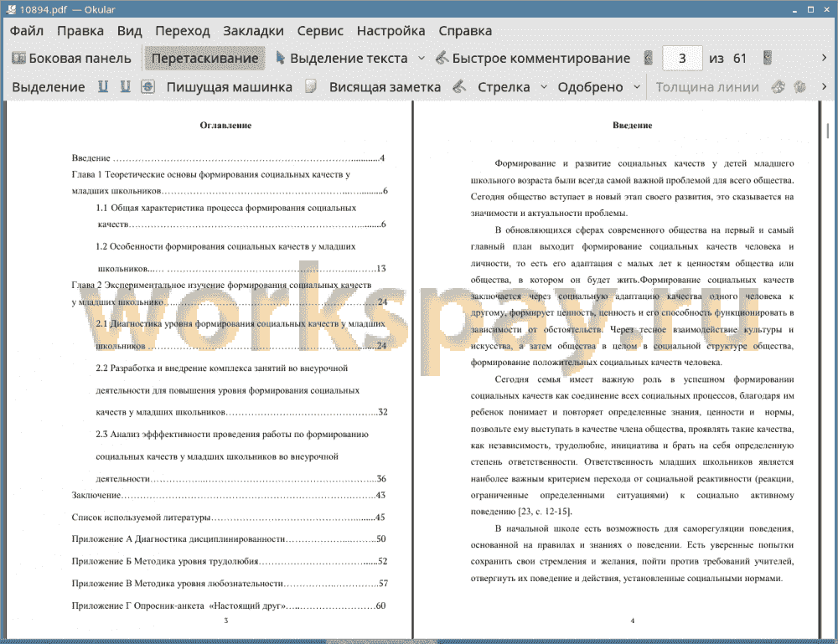Activate the Перетаскивание browse mode
Image resolution: width=838 pixels, height=644 pixels.
(204, 59)
